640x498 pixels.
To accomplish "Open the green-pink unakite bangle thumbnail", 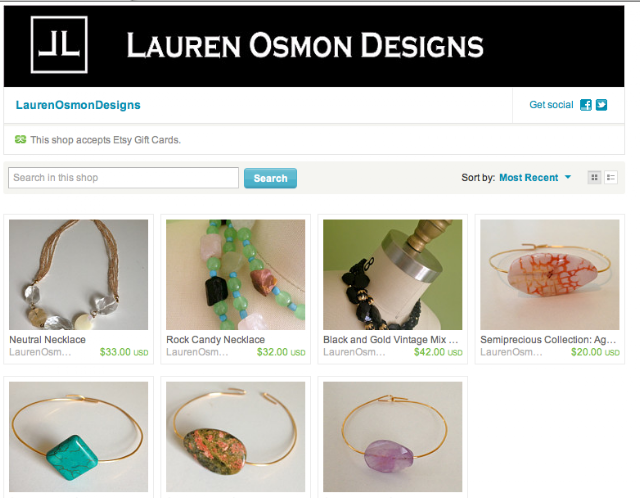I will pyautogui.click(x=236, y=437).
